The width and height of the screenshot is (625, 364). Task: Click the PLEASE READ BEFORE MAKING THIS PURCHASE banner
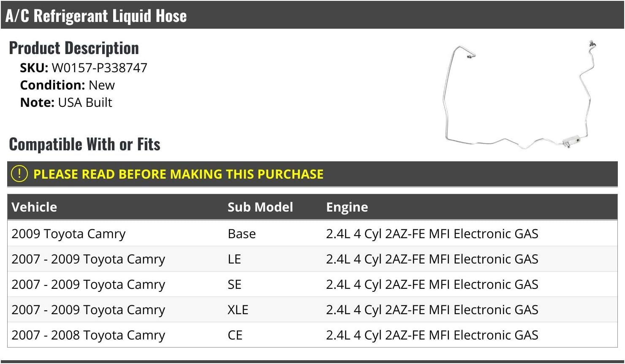[x=312, y=174]
